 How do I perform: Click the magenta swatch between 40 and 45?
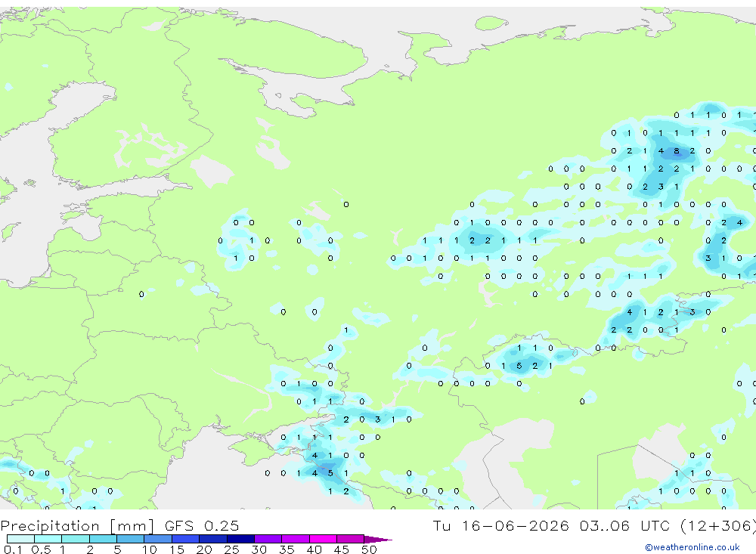pyautogui.click(x=323, y=539)
